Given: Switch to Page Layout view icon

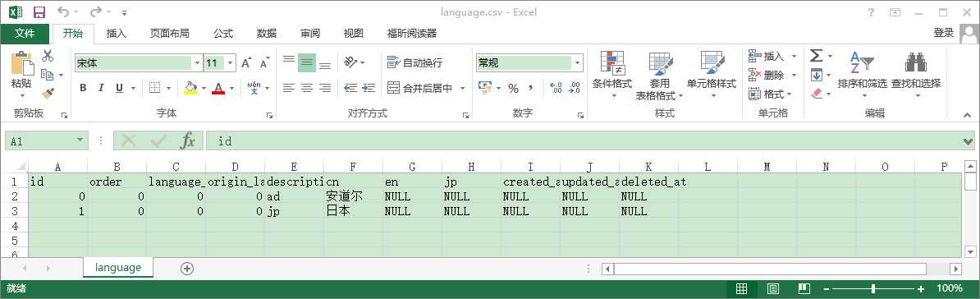Looking at the screenshot, I should coord(772,288).
